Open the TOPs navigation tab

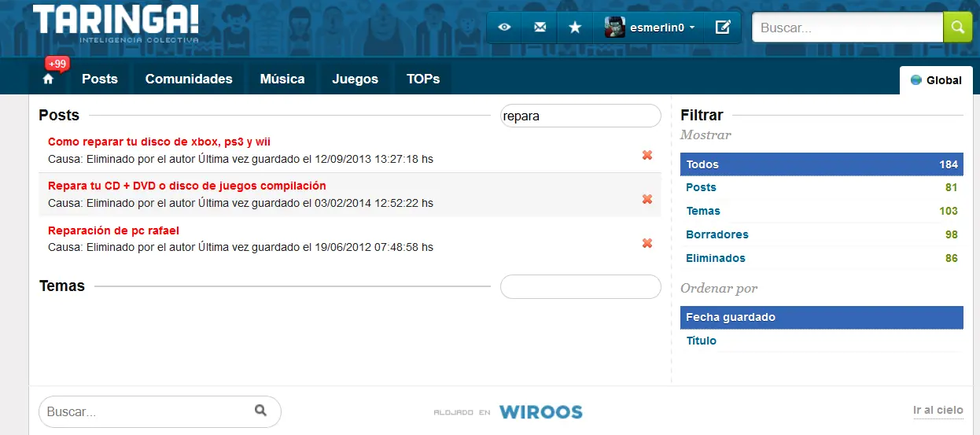[423, 79]
